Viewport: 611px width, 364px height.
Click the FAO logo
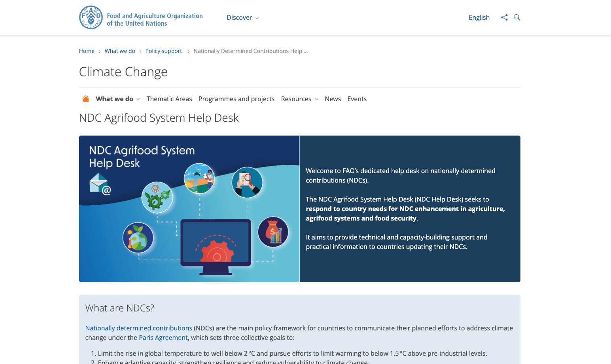click(x=91, y=17)
